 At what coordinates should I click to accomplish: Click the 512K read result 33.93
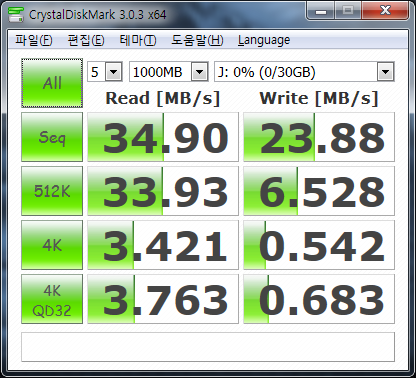coord(163,191)
